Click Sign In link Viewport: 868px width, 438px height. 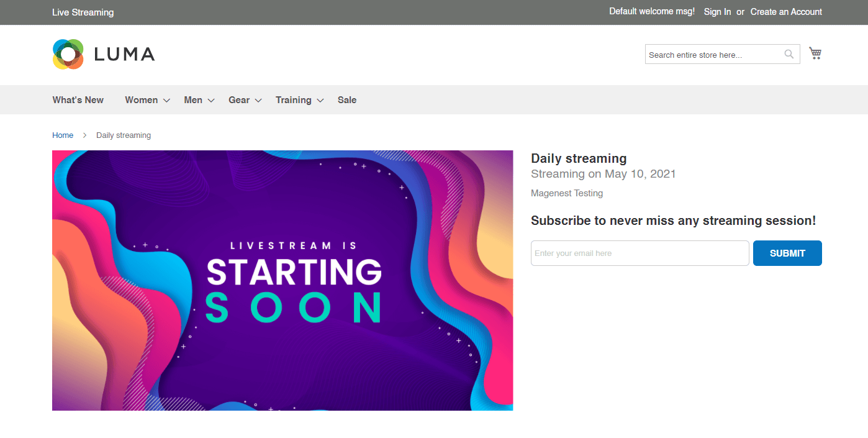tap(717, 12)
